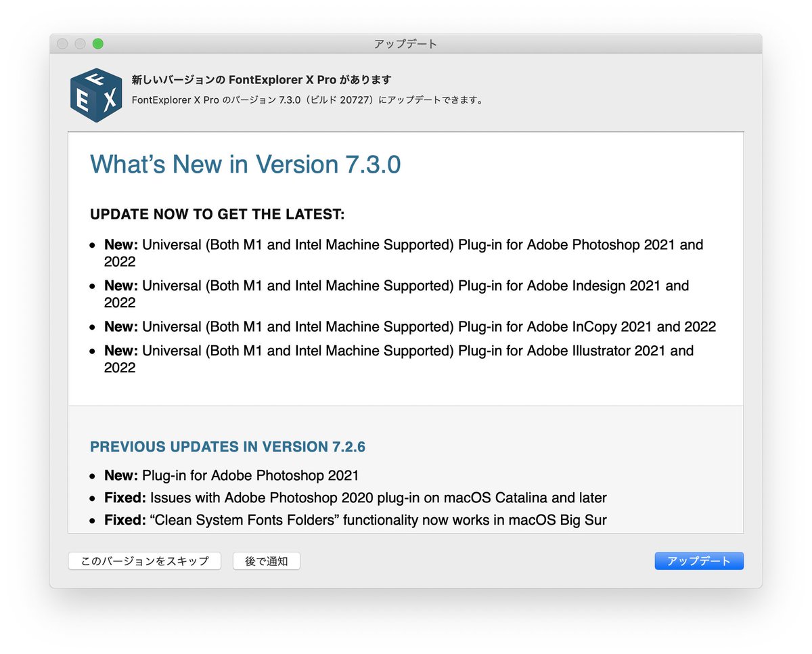Select the What's New in Version 7.3.0 heading

pyautogui.click(x=245, y=165)
